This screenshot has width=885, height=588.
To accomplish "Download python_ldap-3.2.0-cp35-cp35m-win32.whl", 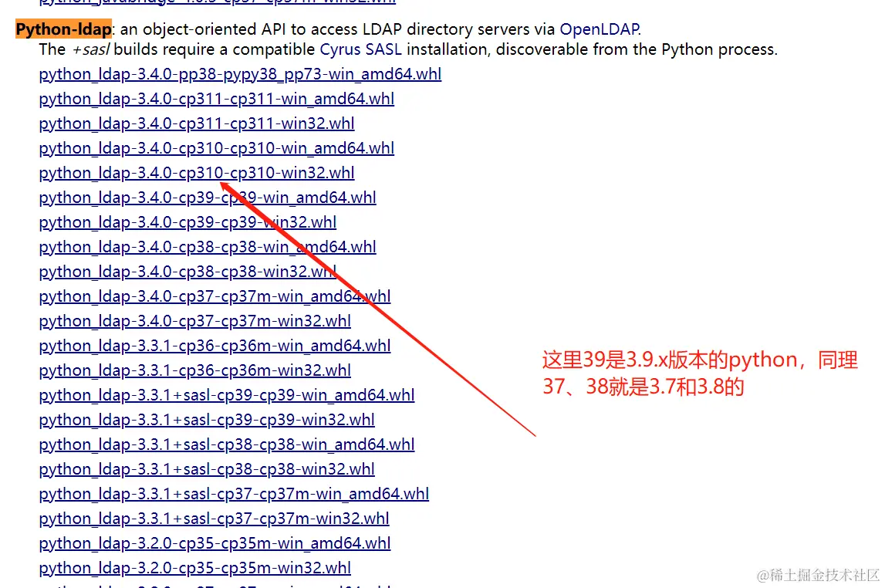I will pos(194,568).
